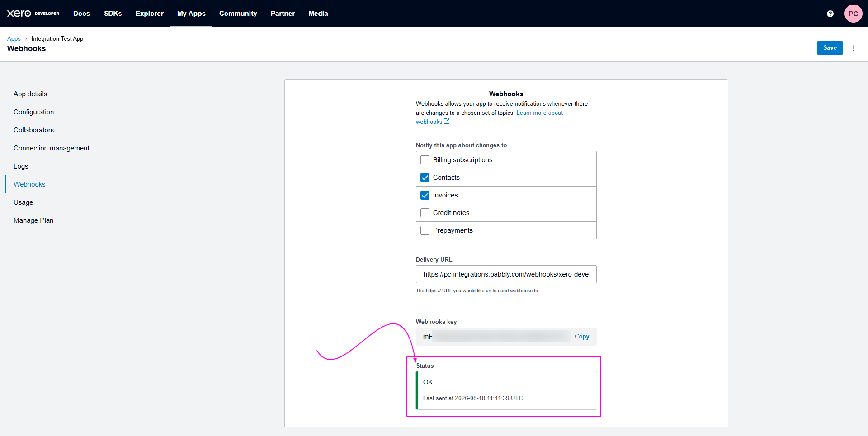Open Connection management in the sidebar

(52, 148)
